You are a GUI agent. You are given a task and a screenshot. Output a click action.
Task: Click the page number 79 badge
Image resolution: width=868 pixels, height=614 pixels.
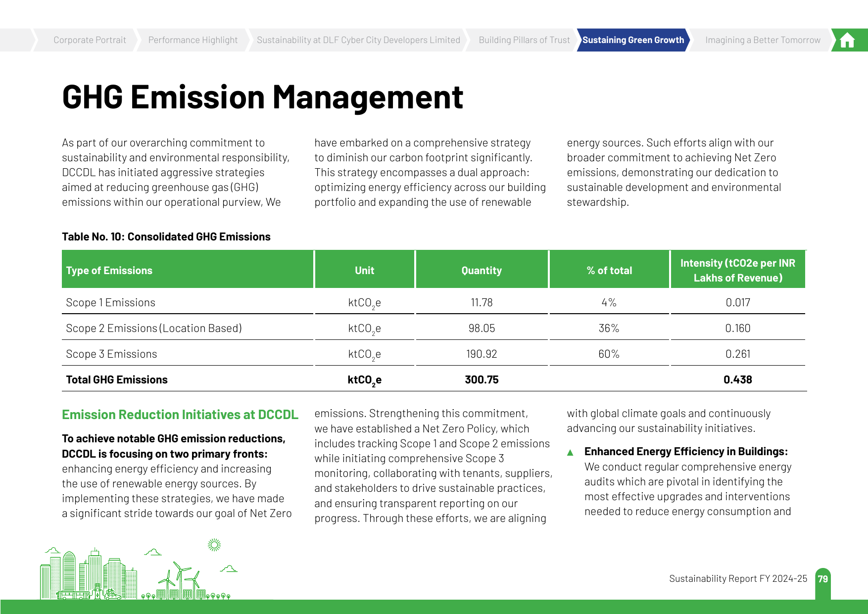pos(823,579)
